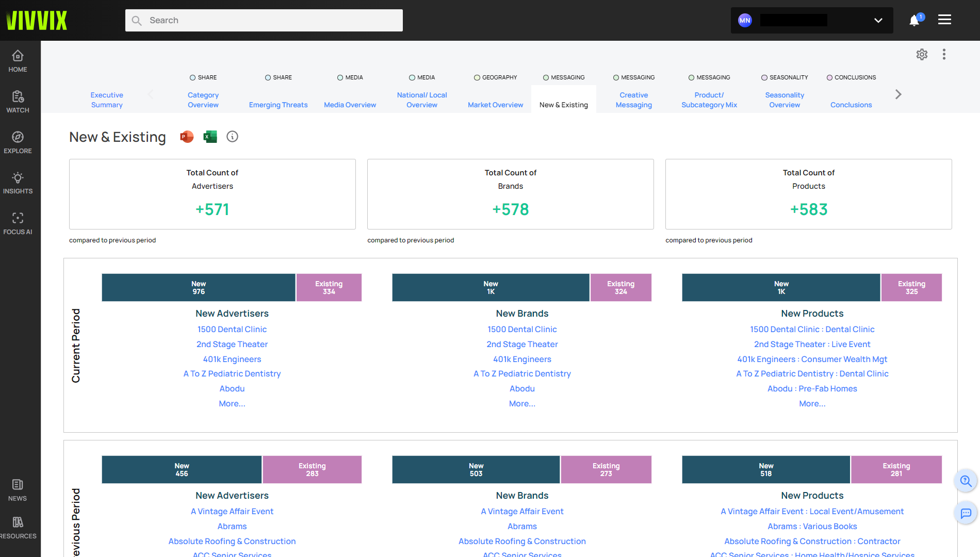Open dashboard settings gear
This screenshot has height=557, width=980.
(x=922, y=55)
